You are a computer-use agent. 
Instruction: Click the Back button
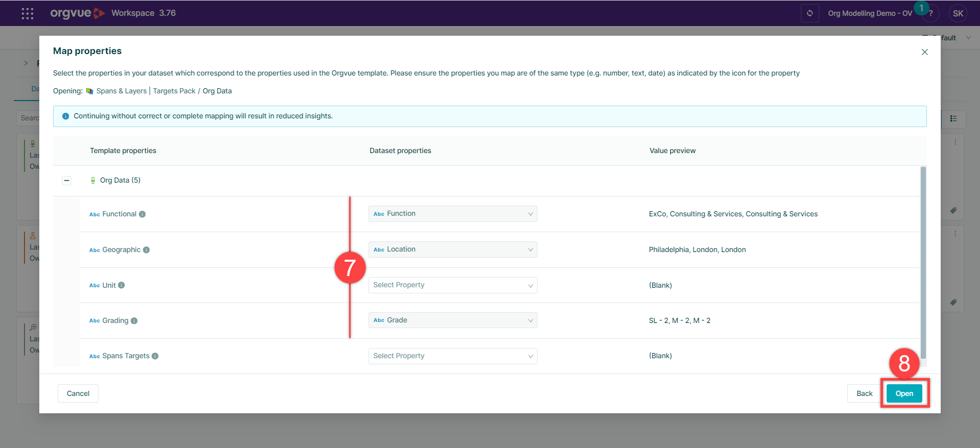(x=864, y=393)
